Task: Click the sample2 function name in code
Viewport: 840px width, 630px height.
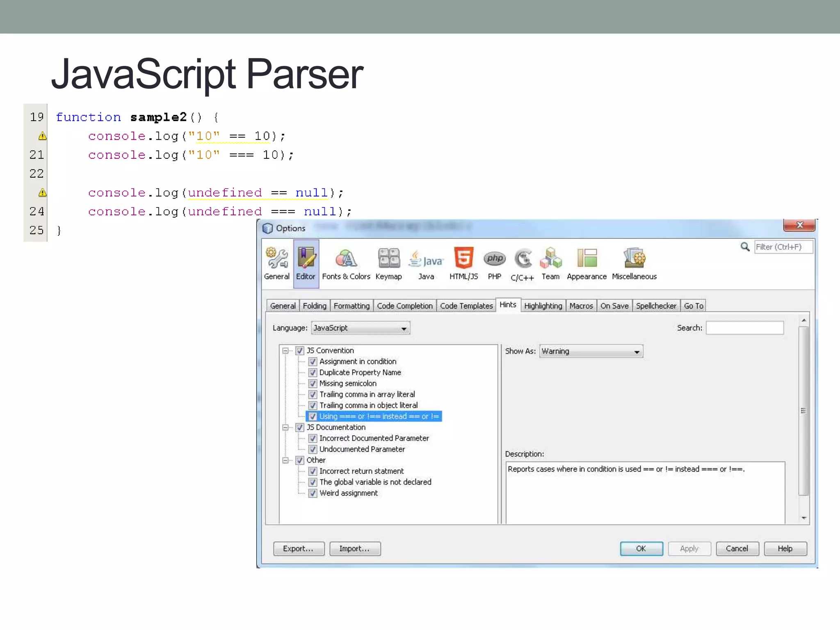Action: (x=158, y=117)
